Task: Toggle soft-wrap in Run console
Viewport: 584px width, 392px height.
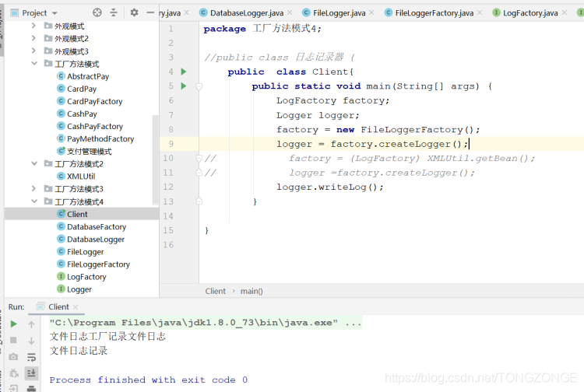Action: tap(32, 358)
